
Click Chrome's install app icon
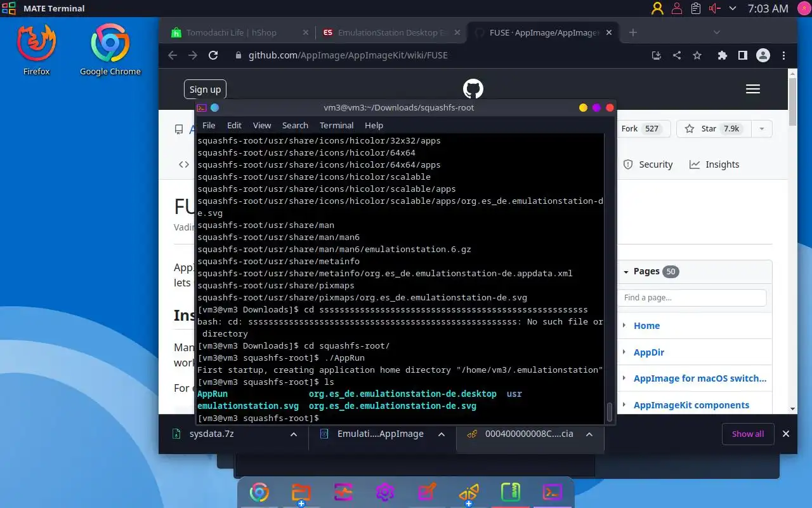coord(657,55)
